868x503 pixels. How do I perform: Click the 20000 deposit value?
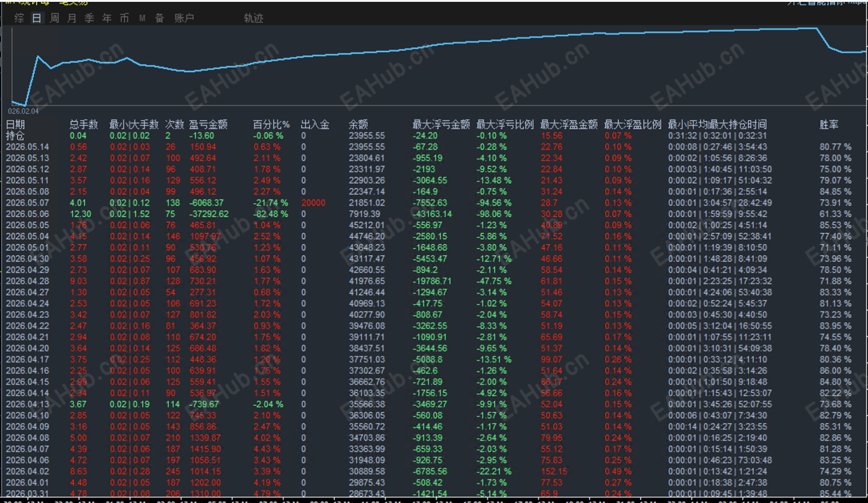click(313, 203)
